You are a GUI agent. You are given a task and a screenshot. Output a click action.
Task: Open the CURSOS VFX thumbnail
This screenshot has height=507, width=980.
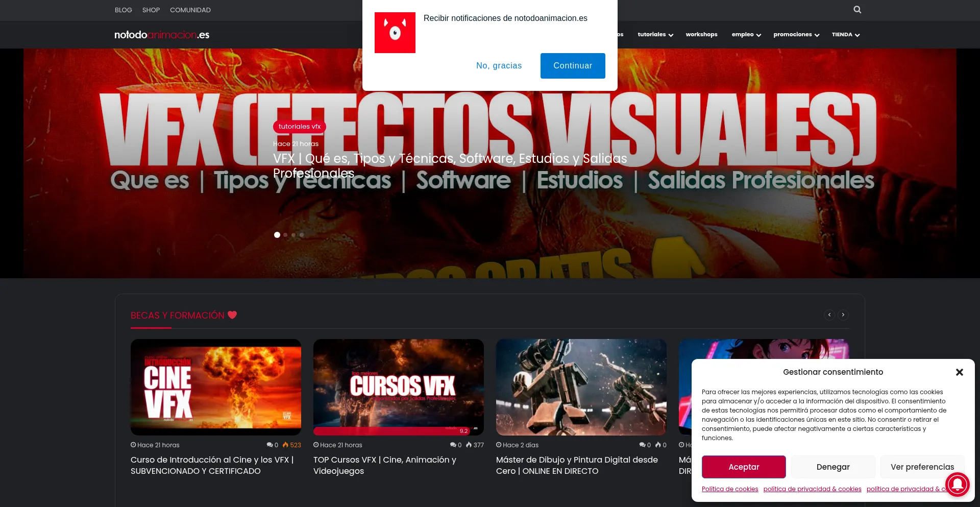[399, 387]
